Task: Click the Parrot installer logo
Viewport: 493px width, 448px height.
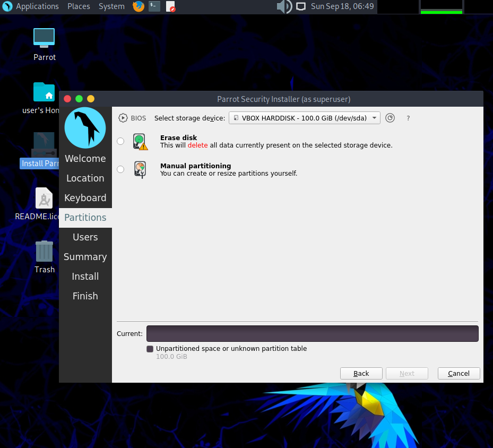Action: coord(85,127)
